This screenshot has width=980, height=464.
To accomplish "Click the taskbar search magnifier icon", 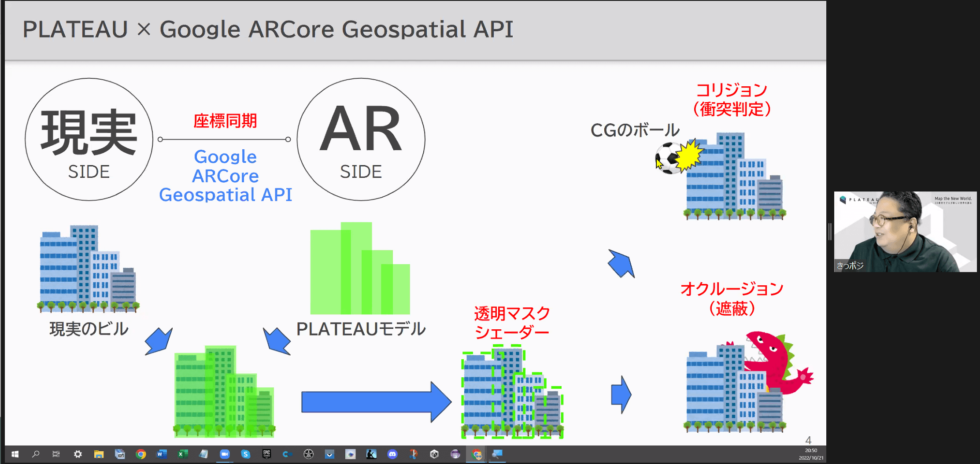I will 36,454.
